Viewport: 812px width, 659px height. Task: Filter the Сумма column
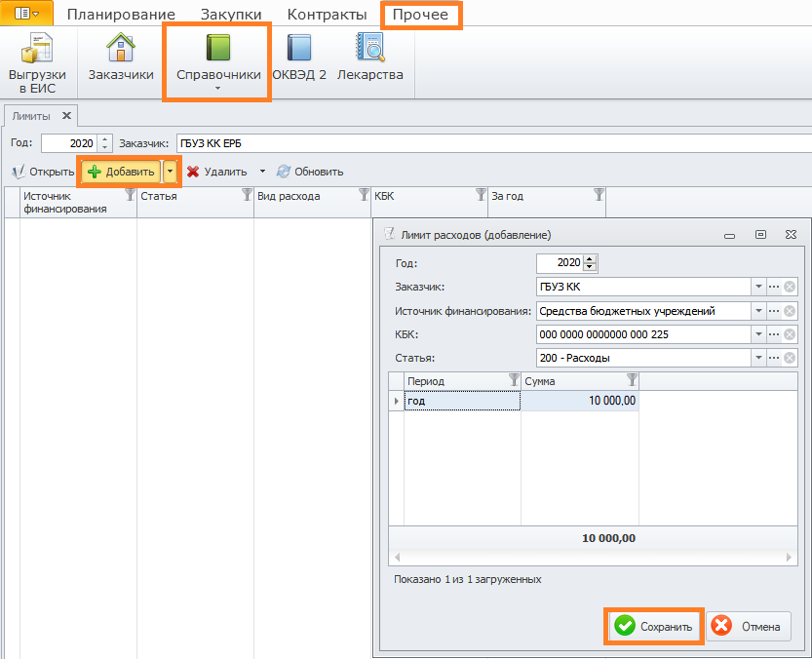coord(632,380)
